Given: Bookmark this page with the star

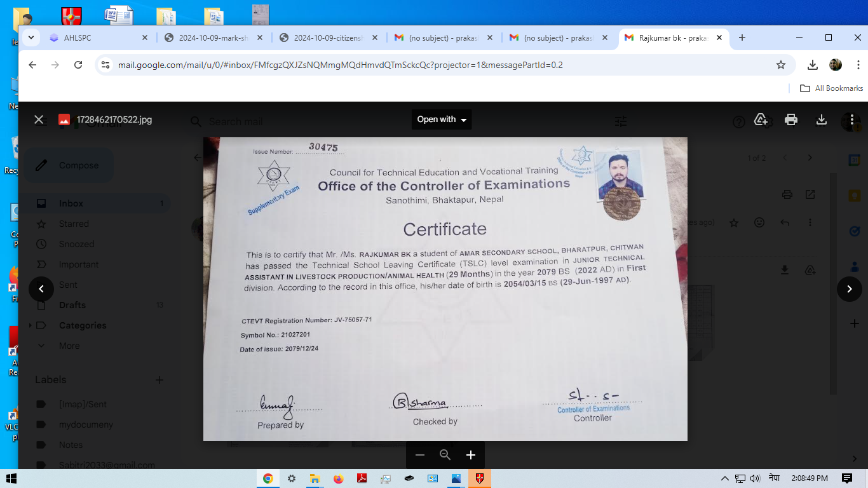Looking at the screenshot, I should [781, 65].
